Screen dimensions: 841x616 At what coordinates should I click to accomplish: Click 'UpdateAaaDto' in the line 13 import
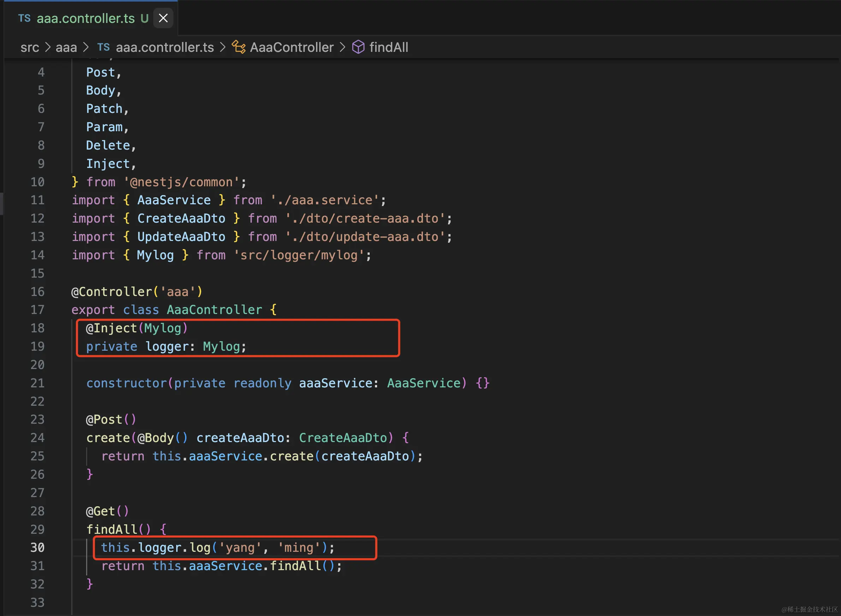[x=181, y=237]
